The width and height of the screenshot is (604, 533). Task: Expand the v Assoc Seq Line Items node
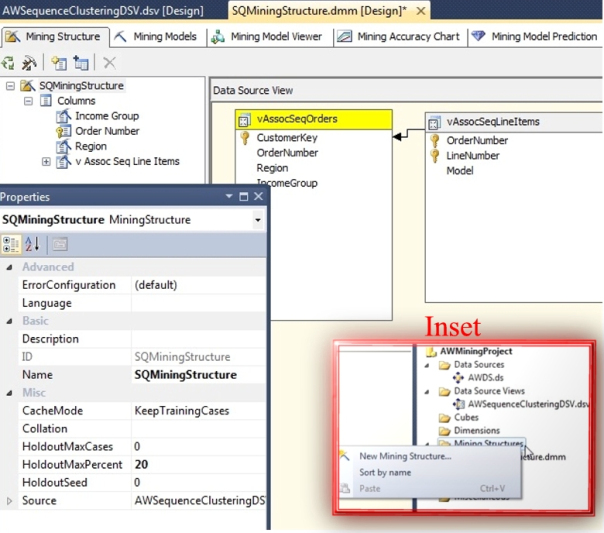pyautogui.click(x=46, y=162)
